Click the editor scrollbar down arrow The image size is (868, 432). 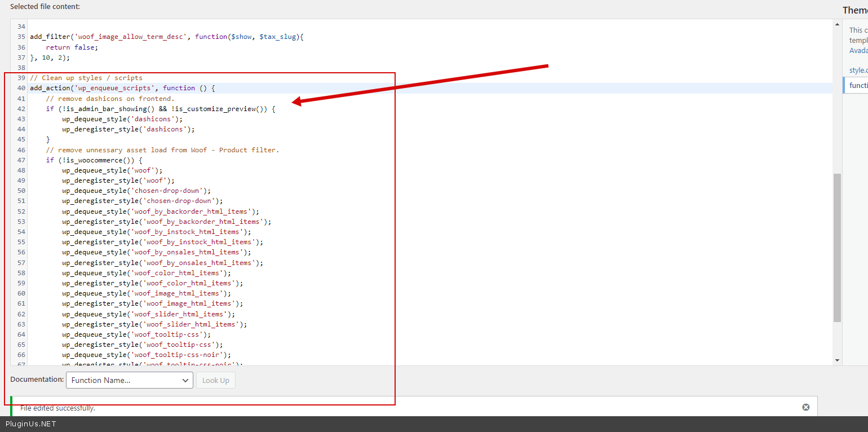click(x=837, y=360)
